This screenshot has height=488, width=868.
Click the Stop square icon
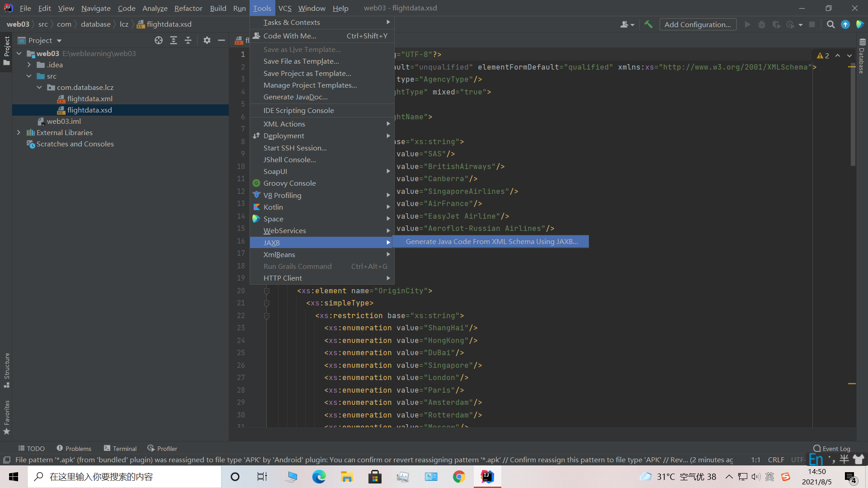[x=812, y=24]
